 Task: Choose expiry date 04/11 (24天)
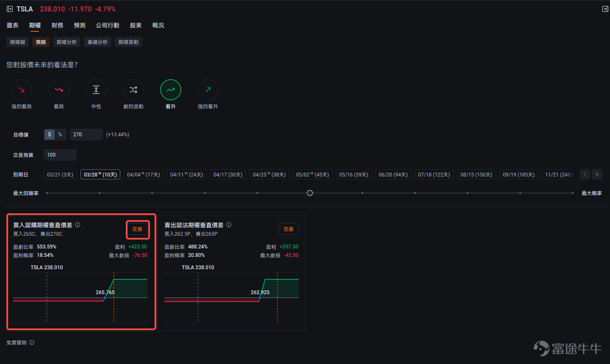point(187,174)
